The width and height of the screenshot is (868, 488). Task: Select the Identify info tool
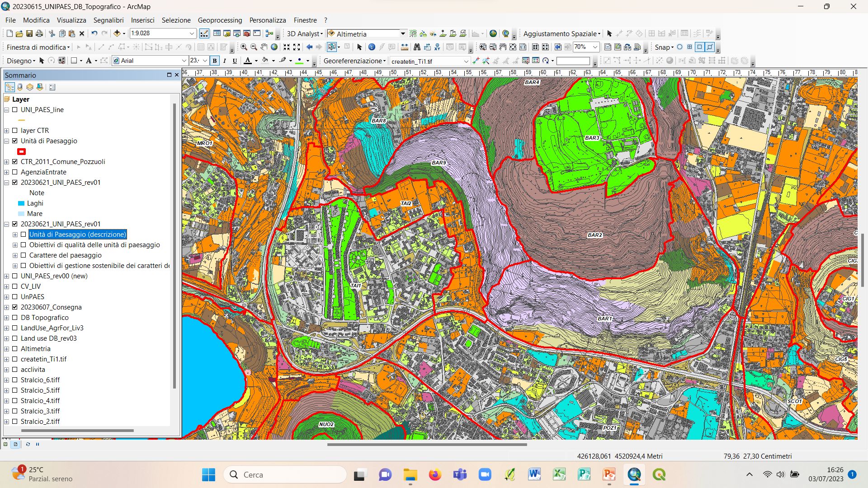click(x=372, y=47)
